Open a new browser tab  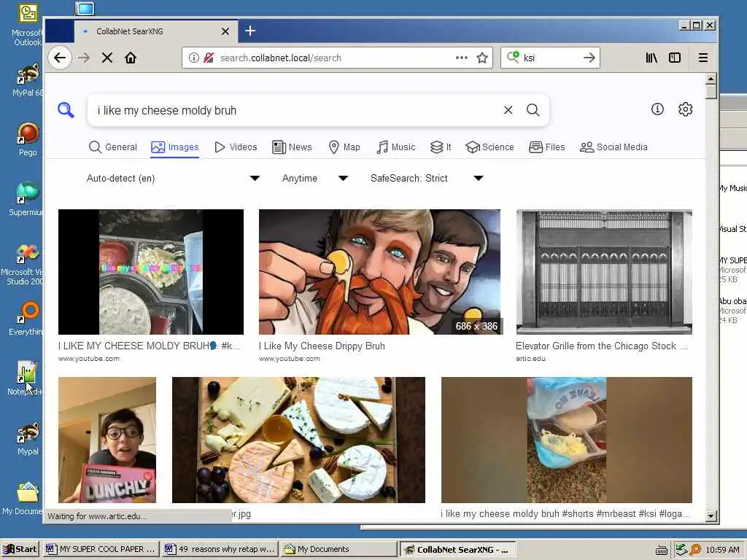[x=250, y=31]
